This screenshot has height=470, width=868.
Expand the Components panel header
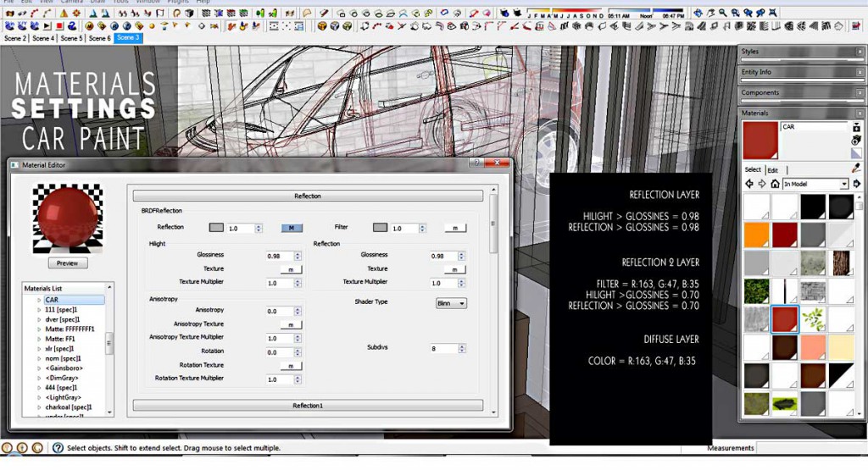point(802,92)
